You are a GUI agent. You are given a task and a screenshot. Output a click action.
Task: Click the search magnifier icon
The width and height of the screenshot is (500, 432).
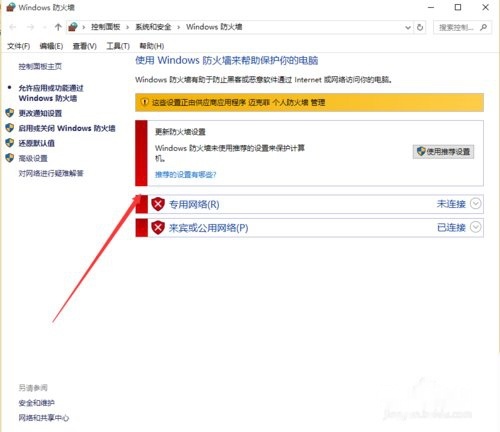pos(483,27)
